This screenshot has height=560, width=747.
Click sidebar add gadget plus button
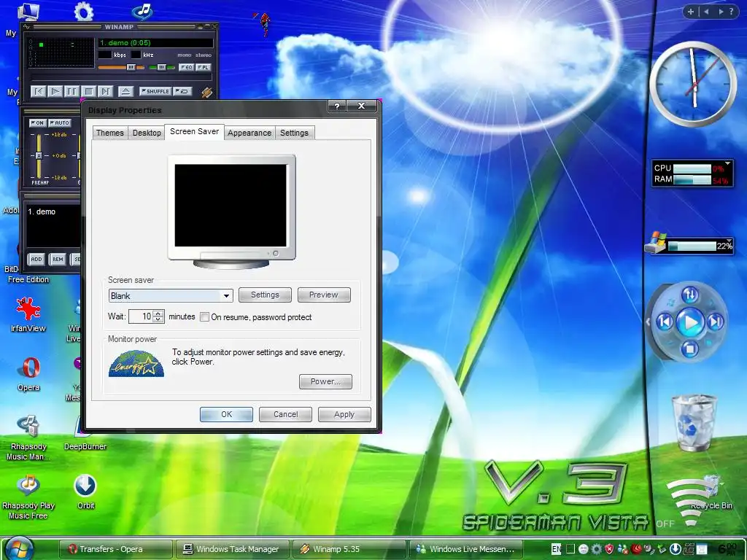691,12
